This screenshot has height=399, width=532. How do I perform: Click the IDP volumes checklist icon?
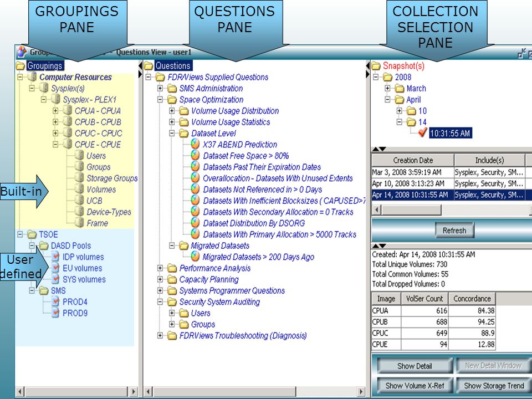click(55, 257)
